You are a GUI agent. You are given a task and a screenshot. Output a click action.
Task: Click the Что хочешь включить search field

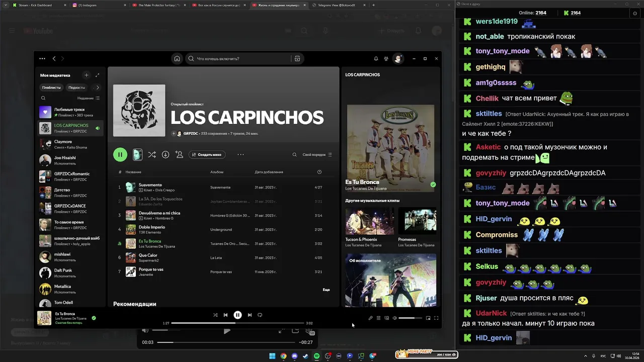coord(238,59)
